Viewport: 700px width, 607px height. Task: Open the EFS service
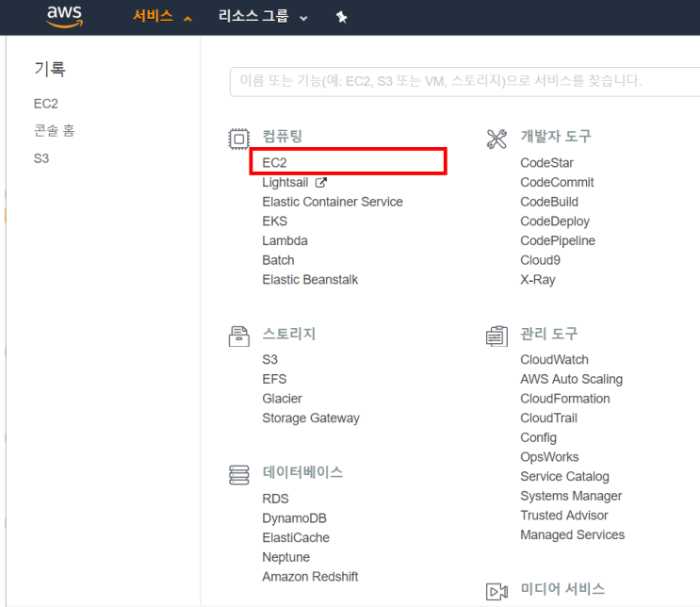tap(274, 379)
